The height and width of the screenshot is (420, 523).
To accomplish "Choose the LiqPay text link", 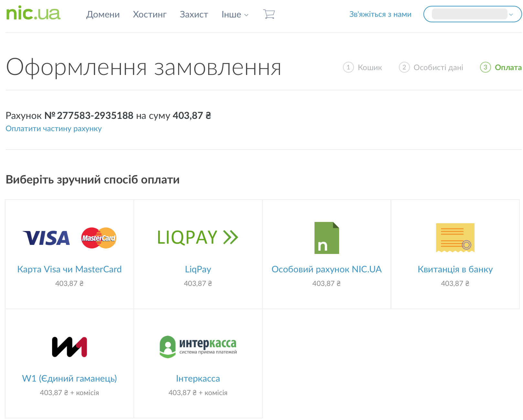I will (198, 269).
